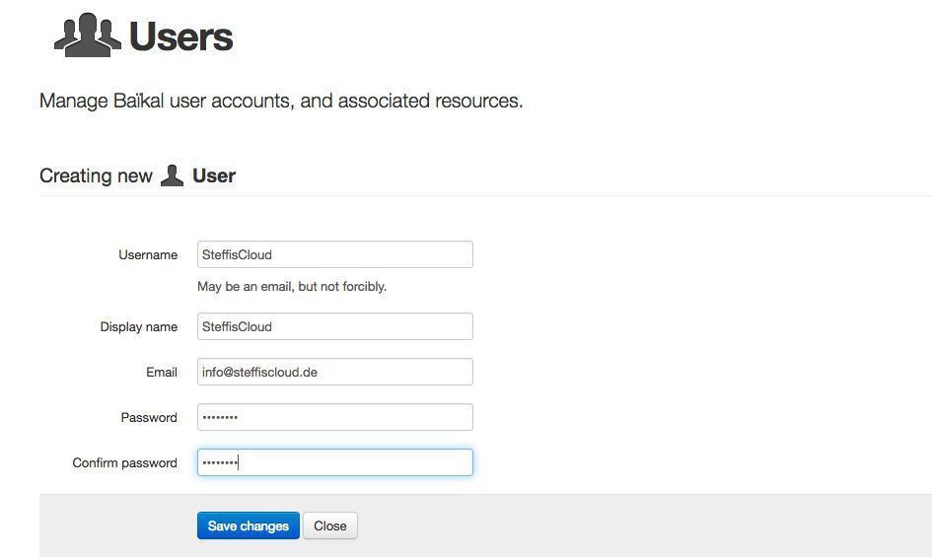Click the Password label text
Screen dimensions: 932x560
click(x=149, y=417)
